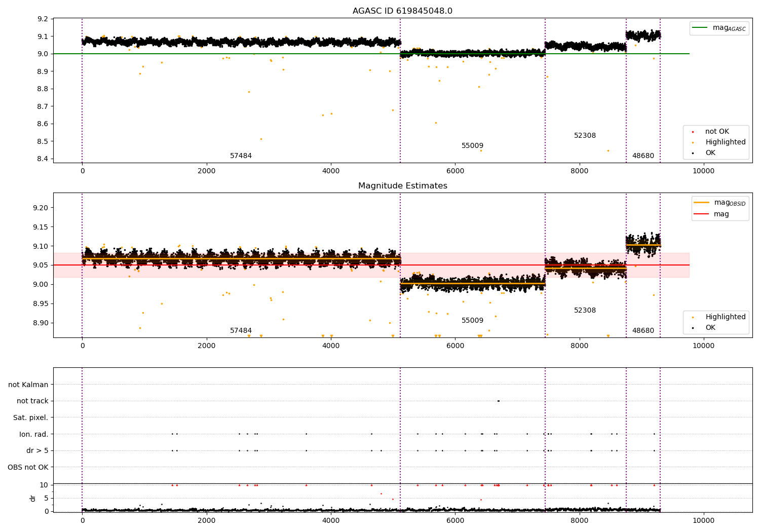The image size is (760, 532).
Task: Click obsid label 55009 in top plot
Action: [x=472, y=146]
